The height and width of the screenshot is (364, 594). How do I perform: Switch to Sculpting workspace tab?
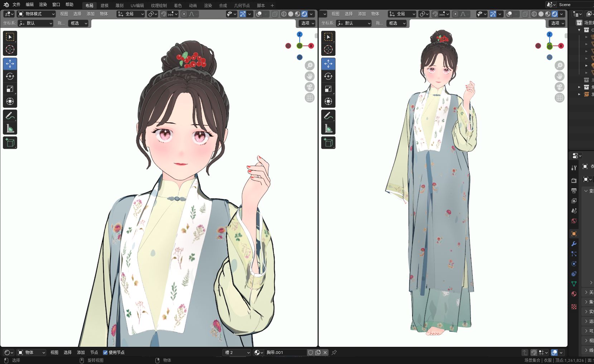[120, 5]
